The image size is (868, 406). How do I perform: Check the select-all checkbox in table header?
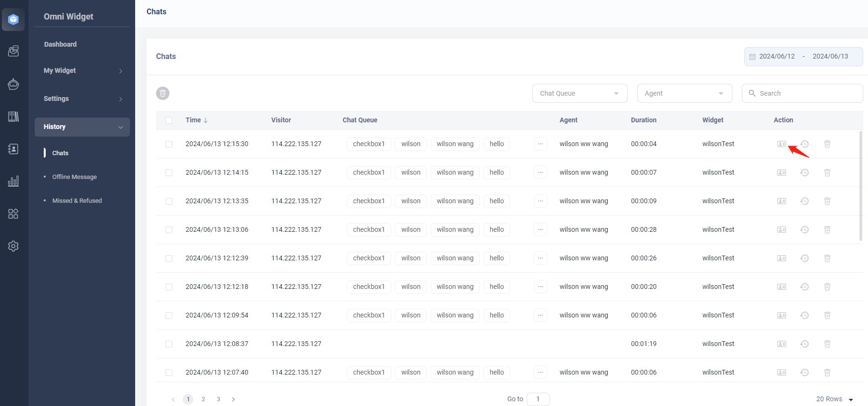point(169,120)
